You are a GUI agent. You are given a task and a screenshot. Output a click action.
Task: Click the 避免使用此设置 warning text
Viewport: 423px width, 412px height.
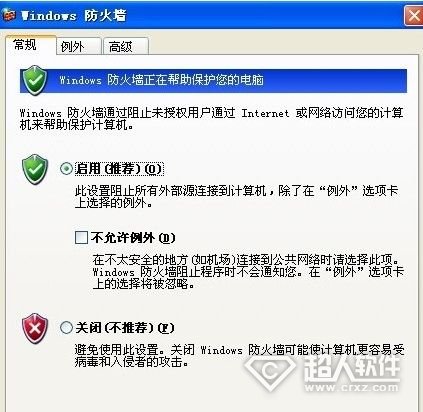point(239,356)
